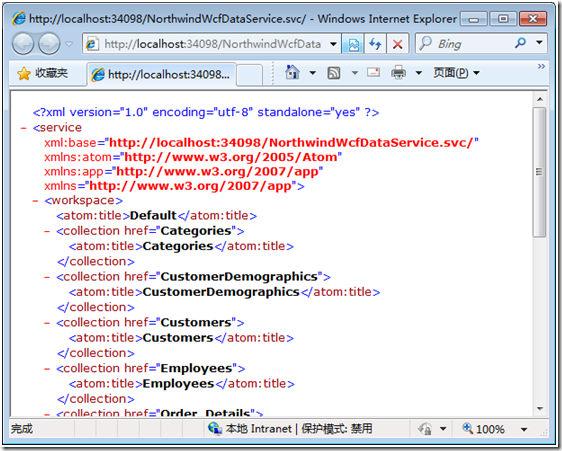This screenshot has height=451, width=562.
Task: Click the Home page icon
Action: tap(292, 73)
